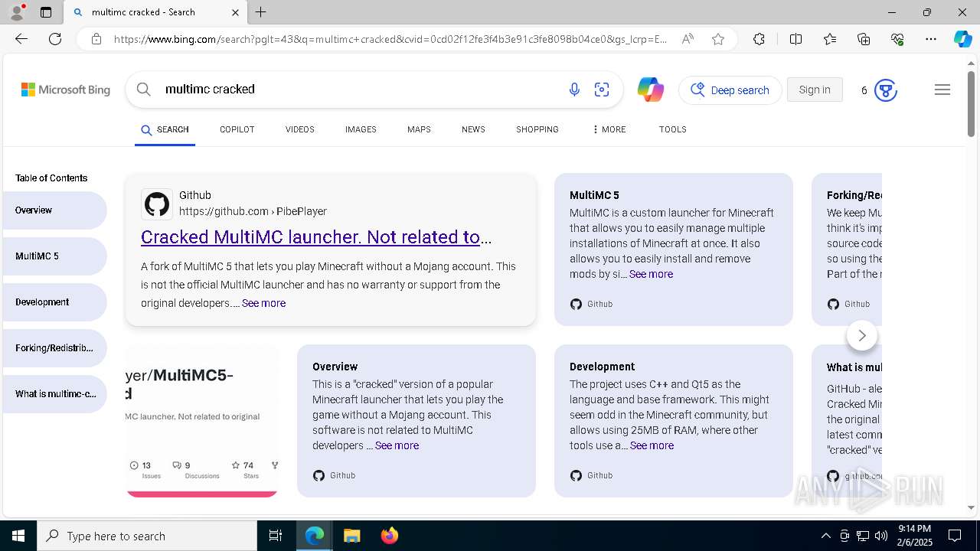The image size is (980, 551).
Task: Jump to Development in Table of Contents
Action: [x=54, y=302]
